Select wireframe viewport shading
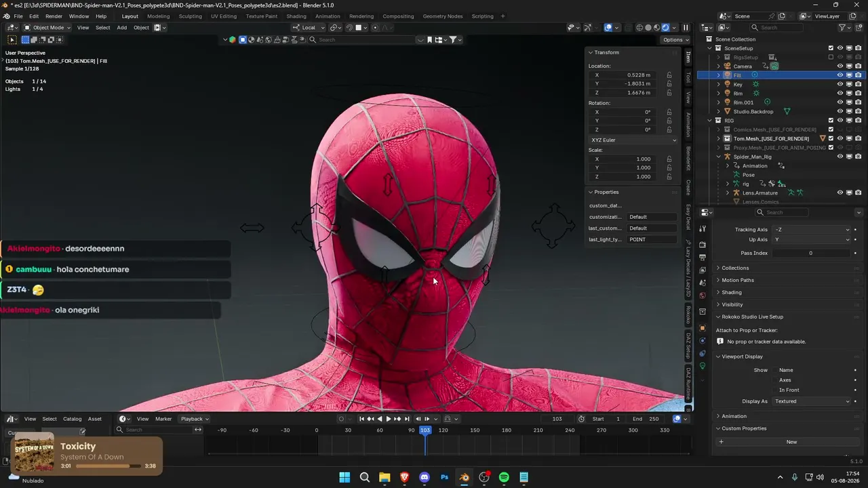The width and height of the screenshot is (868, 488). click(639, 28)
